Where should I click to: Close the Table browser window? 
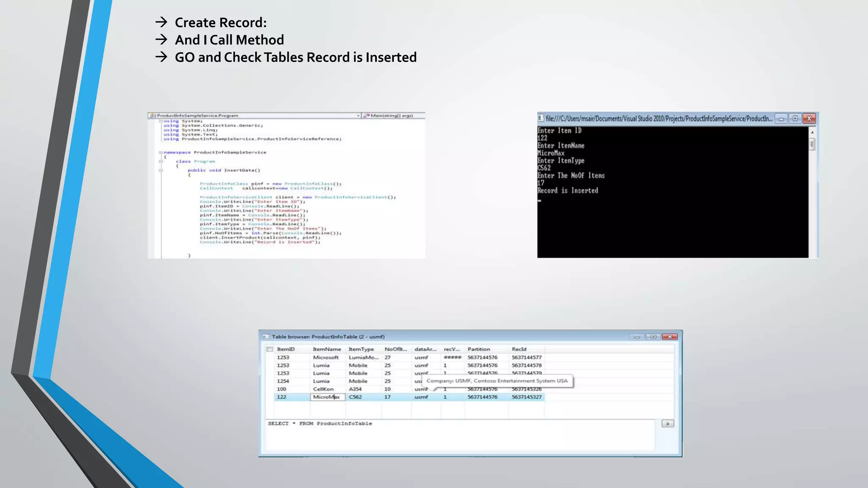(670, 337)
